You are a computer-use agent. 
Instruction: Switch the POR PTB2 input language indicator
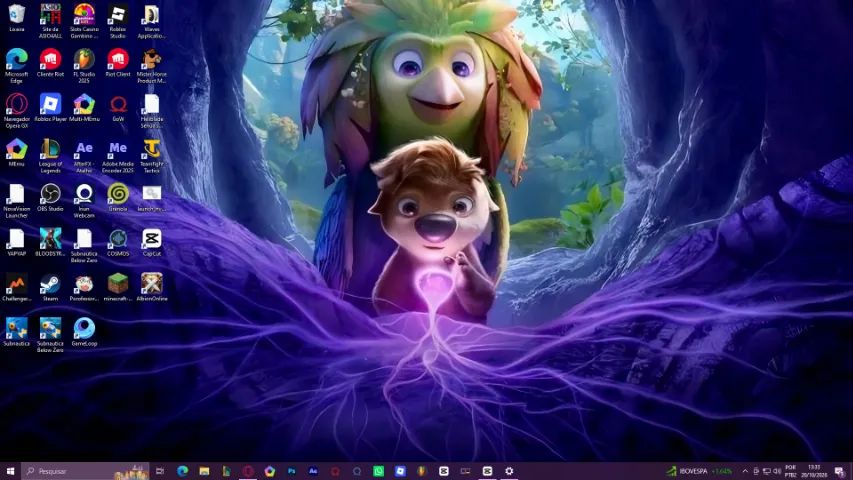pyautogui.click(x=790, y=471)
